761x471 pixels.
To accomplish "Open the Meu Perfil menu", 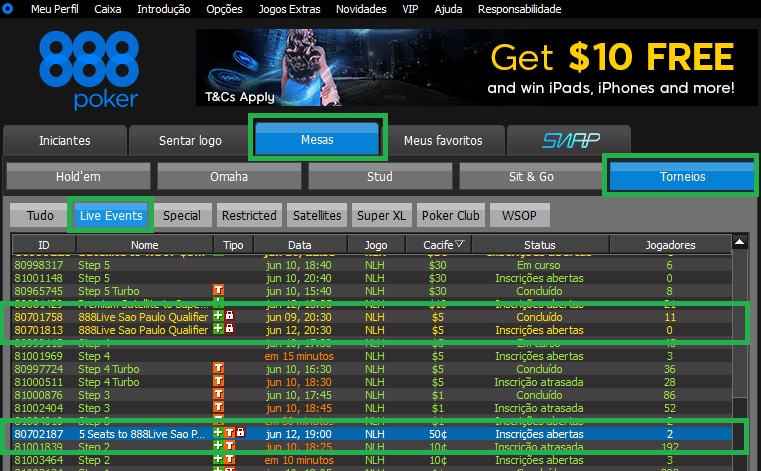I will (x=54, y=9).
